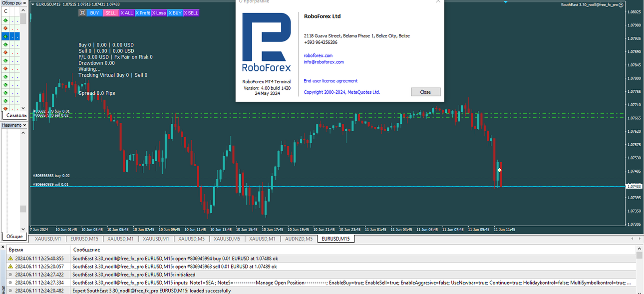Click the Market Watch scrollbar thumb
This screenshot has height=294, width=644.
[x=23, y=19]
